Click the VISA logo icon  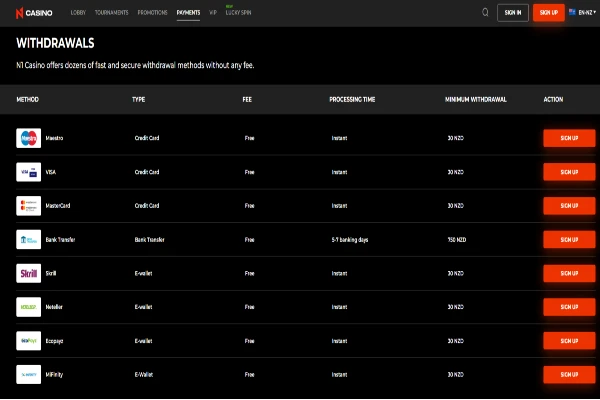click(29, 172)
